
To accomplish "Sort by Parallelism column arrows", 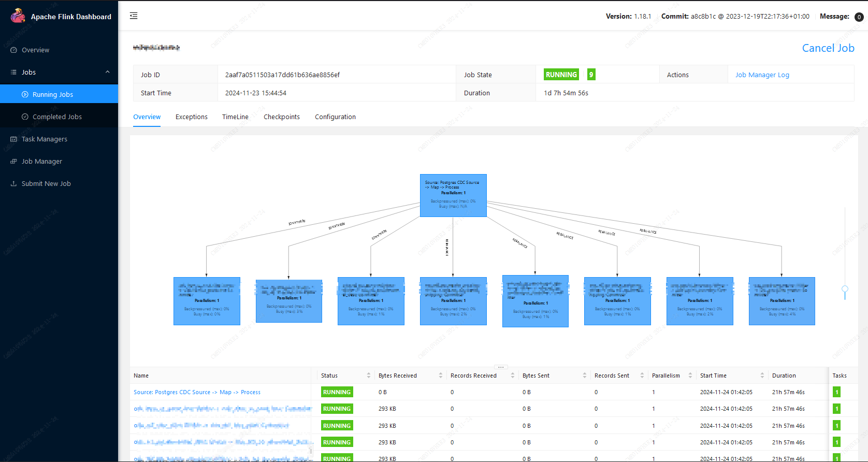I will pos(690,376).
